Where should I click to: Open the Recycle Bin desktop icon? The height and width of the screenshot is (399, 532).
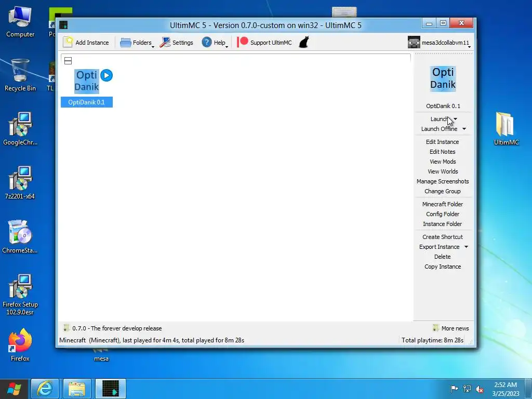pos(20,75)
